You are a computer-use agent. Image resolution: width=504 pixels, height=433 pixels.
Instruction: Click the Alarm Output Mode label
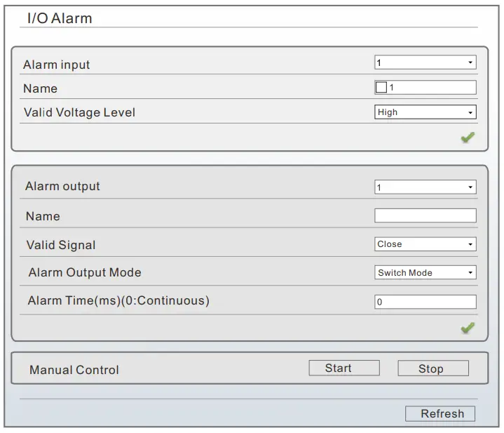click(x=85, y=272)
